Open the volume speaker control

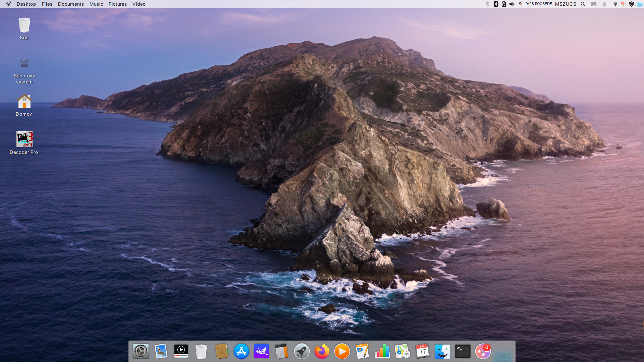(512, 4)
